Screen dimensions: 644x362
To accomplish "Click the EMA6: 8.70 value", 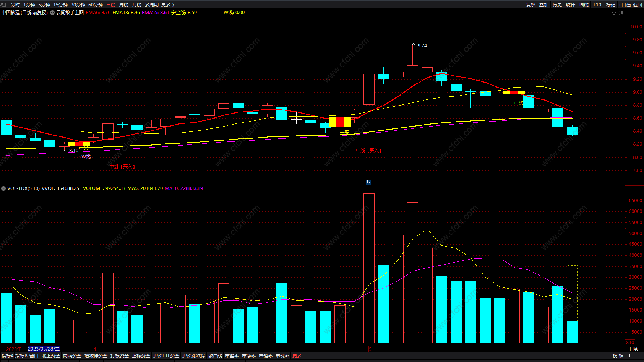I will click(98, 13).
